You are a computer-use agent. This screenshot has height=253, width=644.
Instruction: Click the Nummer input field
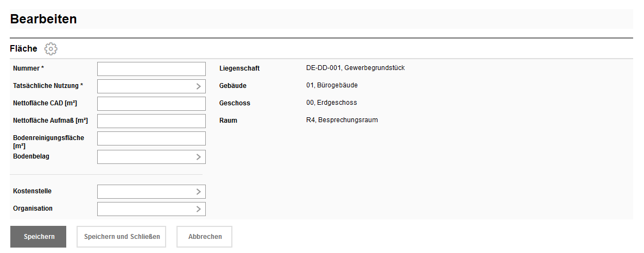151,69
